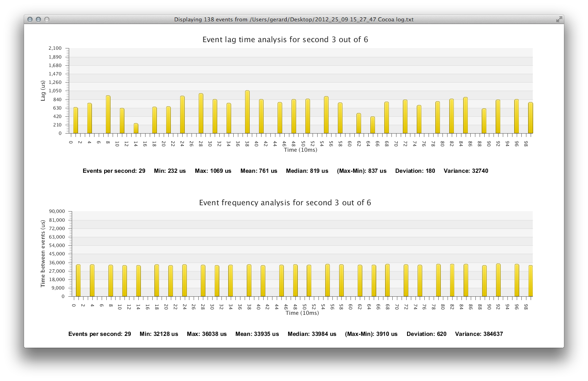Minimize the event analysis window
This screenshot has height=381, width=588.
pos(38,19)
